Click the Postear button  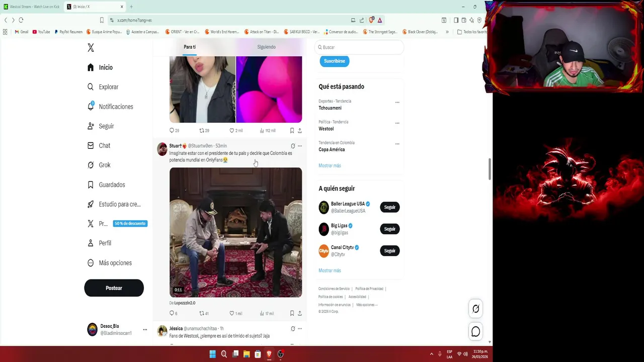point(114,288)
